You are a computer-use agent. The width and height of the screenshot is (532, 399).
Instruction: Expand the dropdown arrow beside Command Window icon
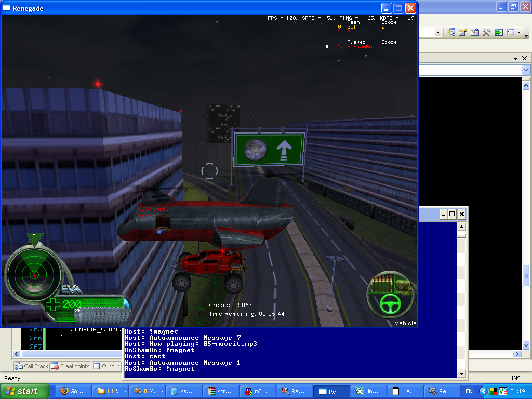coord(518,32)
